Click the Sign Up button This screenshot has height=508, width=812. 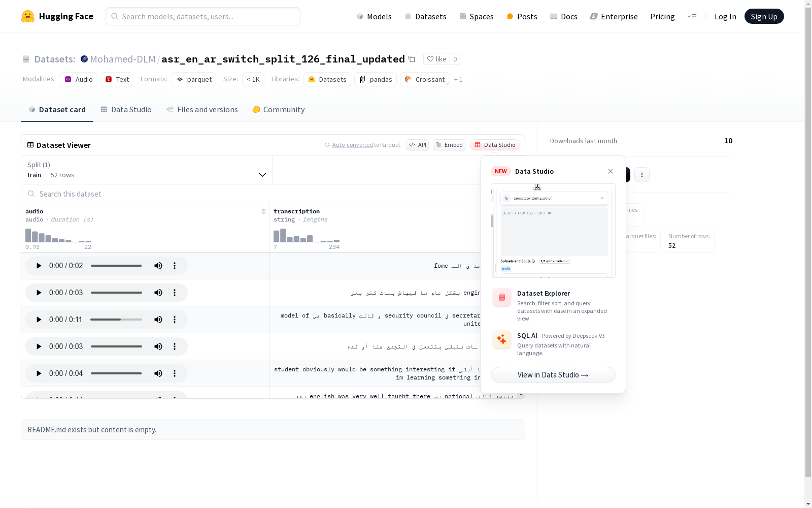point(764,16)
